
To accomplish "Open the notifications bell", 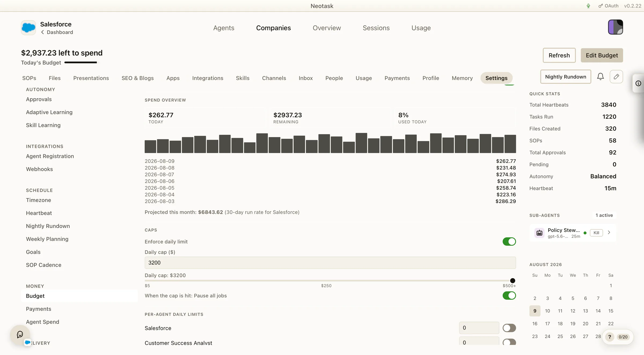I will 600,77.
